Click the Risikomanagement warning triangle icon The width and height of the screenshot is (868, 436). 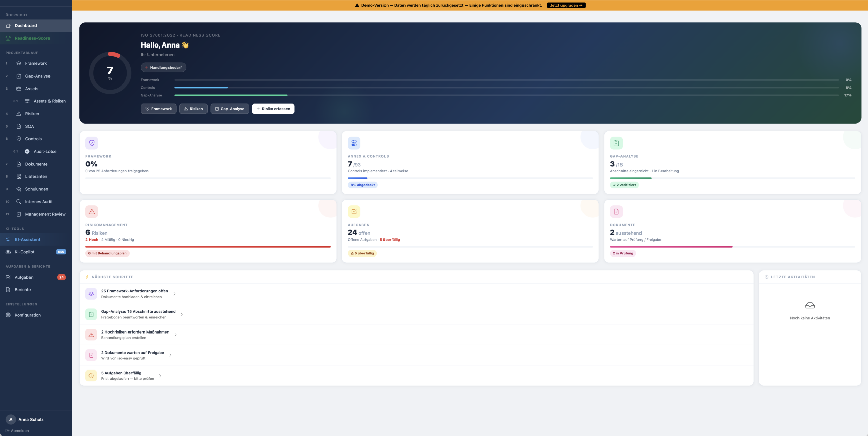coord(91,211)
